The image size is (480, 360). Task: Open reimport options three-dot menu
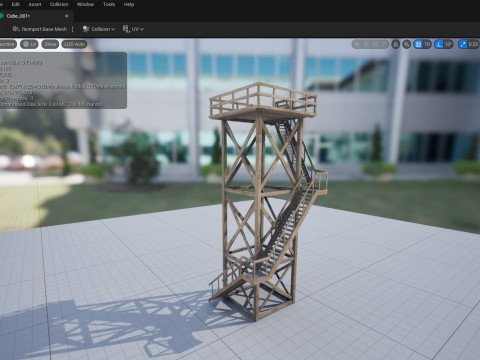[x=72, y=29]
